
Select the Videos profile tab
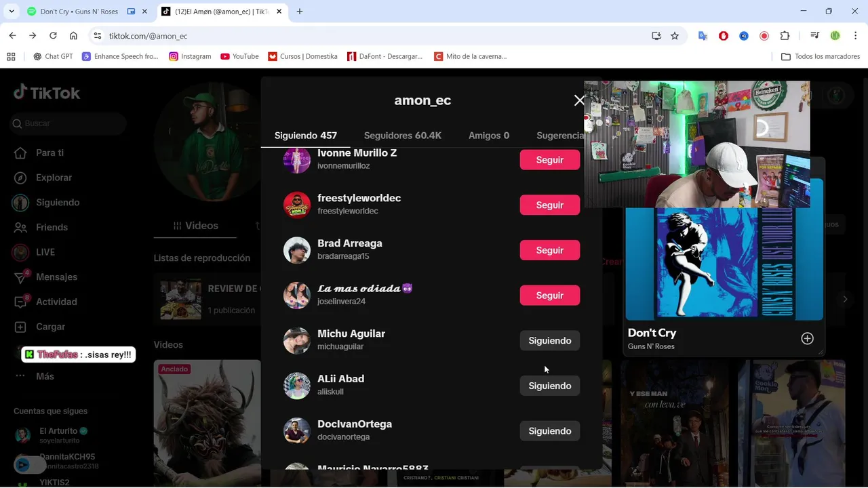pos(195,226)
